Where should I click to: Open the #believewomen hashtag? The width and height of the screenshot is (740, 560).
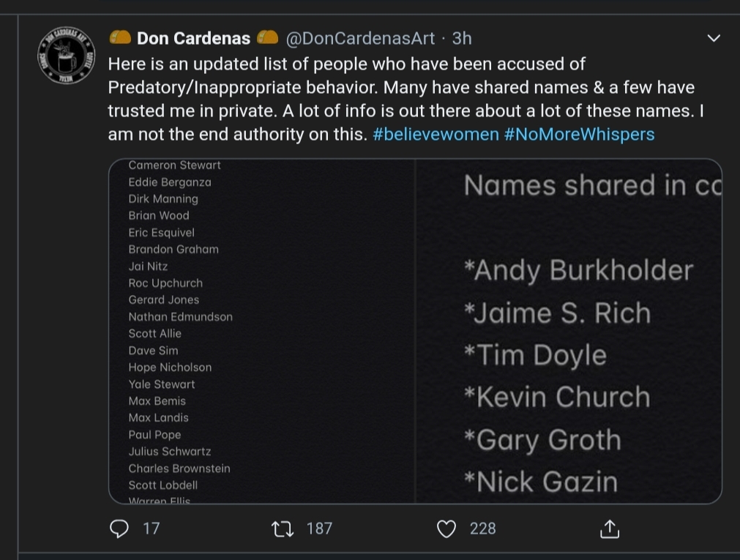(x=436, y=135)
